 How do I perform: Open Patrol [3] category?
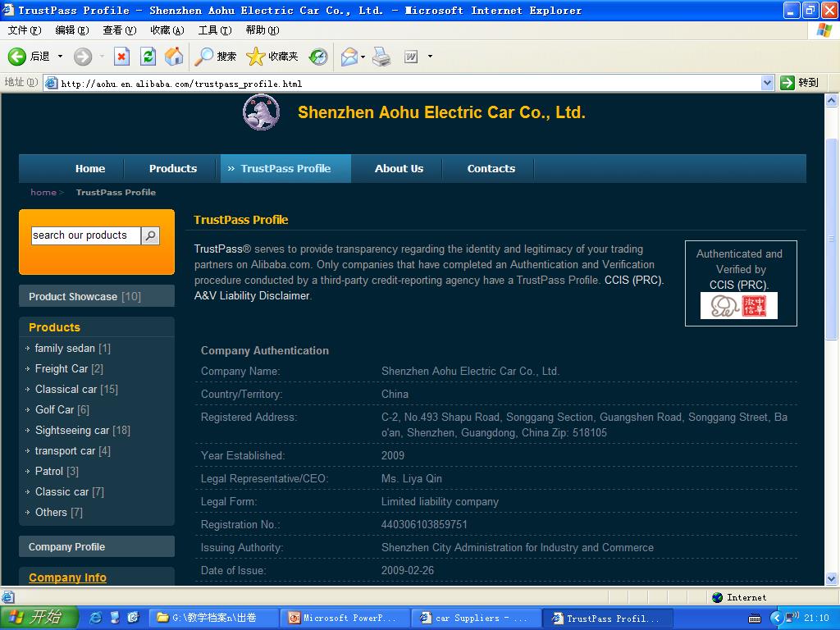click(57, 472)
